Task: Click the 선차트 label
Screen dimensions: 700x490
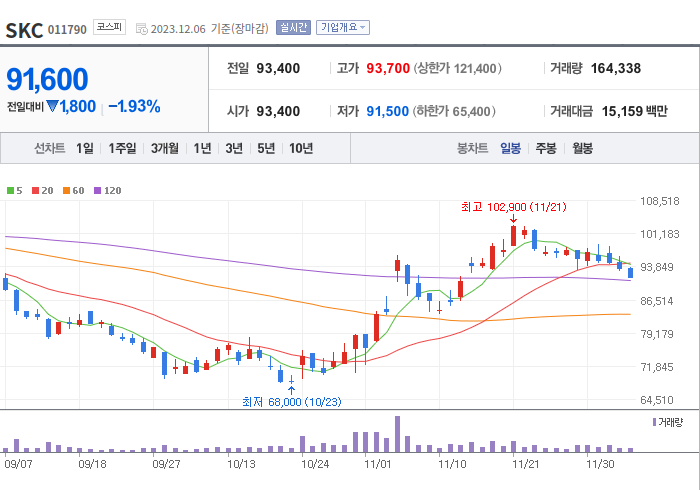Action: [50, 148]
